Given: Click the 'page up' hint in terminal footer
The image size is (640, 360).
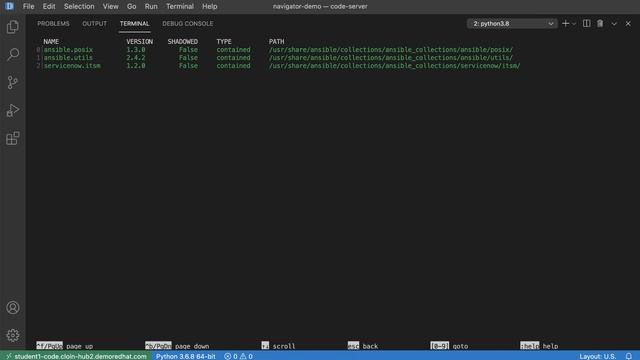Looking at the screenshot, I should pyautogui.click(x=80, y=346).
